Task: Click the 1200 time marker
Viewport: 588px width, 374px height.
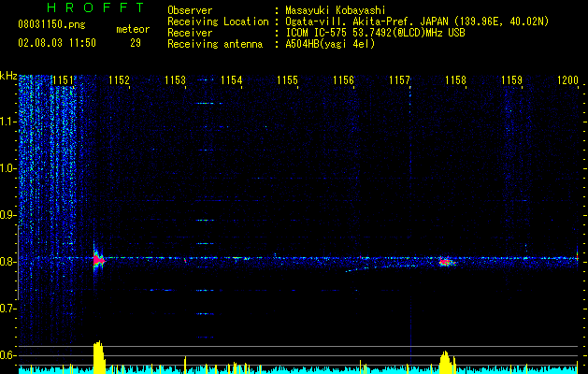Action: pyautogui.click(x=568, y=80)
